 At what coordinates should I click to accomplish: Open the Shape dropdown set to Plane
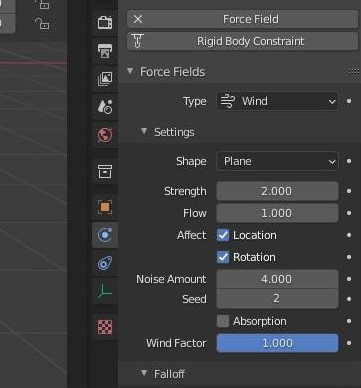277,161
